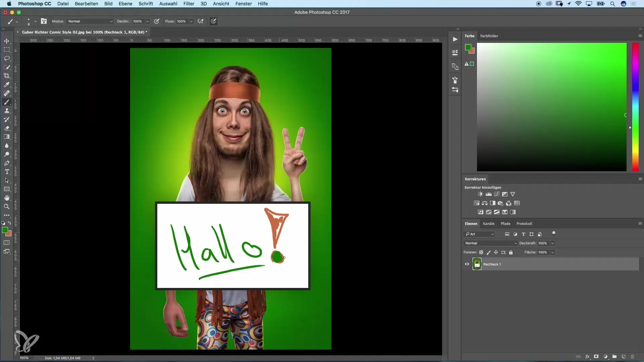Select the History Brush tool
The height and width of the screenshot is (362, 644).
pos(7,119)
